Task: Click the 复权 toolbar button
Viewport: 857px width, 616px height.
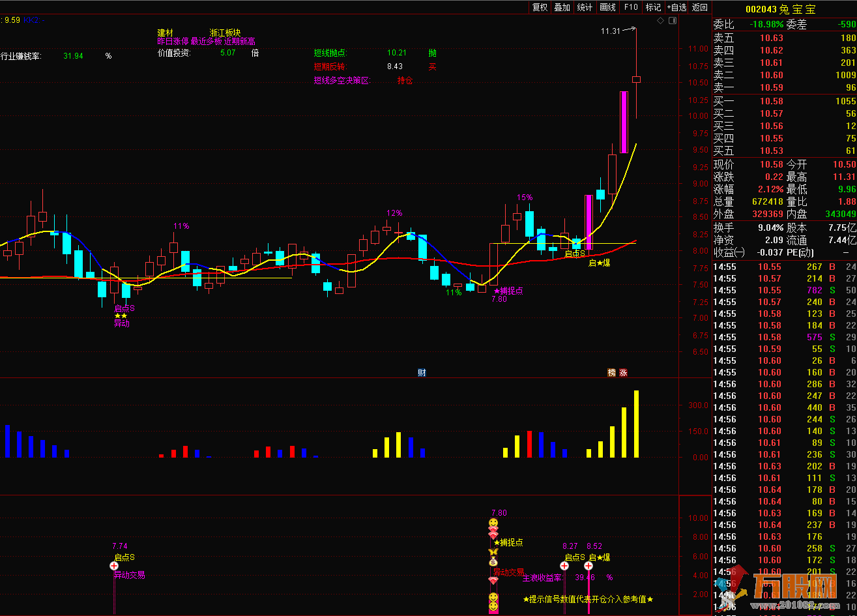Action: (x=540, y=7)
